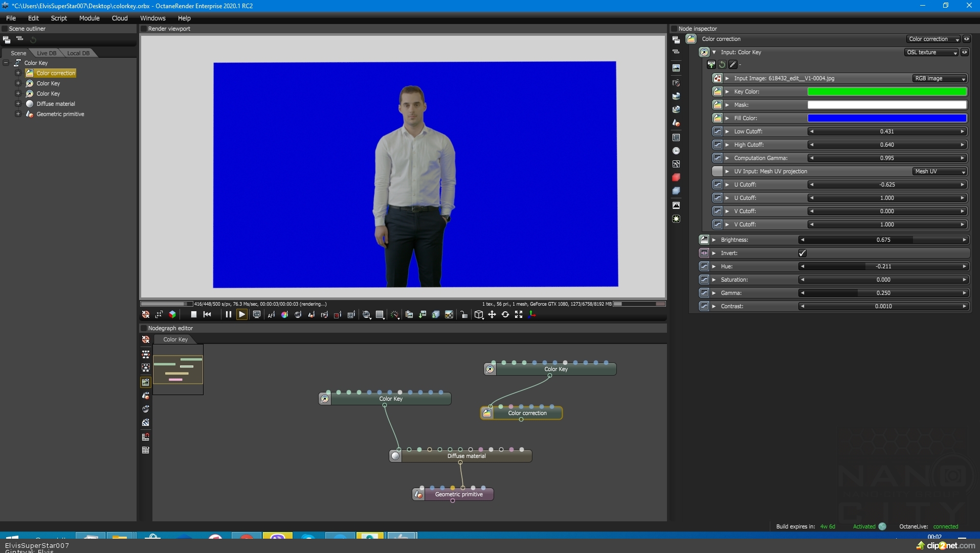Increase Gamma with its right arrow
Image resolution: width=980 pixels, height=553 pixels.
pyautogui.click(x=965, y=293)
